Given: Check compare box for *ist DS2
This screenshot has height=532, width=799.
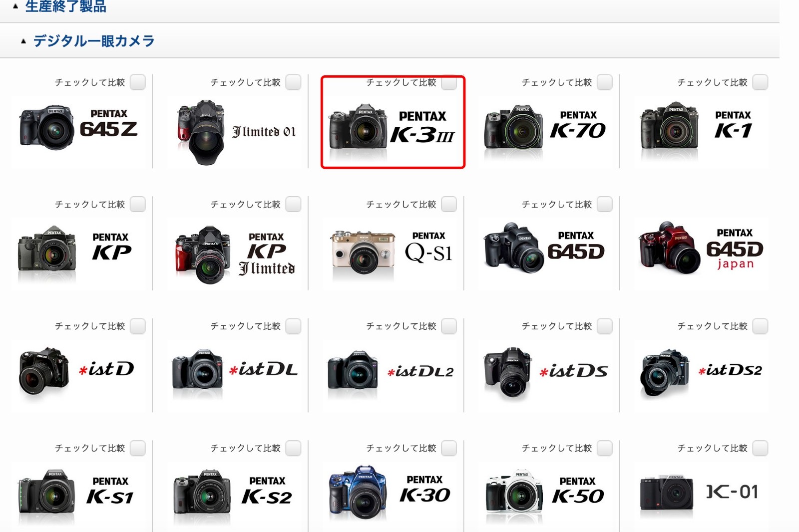Looking at the screenshot, I should (x=761, y=326).
